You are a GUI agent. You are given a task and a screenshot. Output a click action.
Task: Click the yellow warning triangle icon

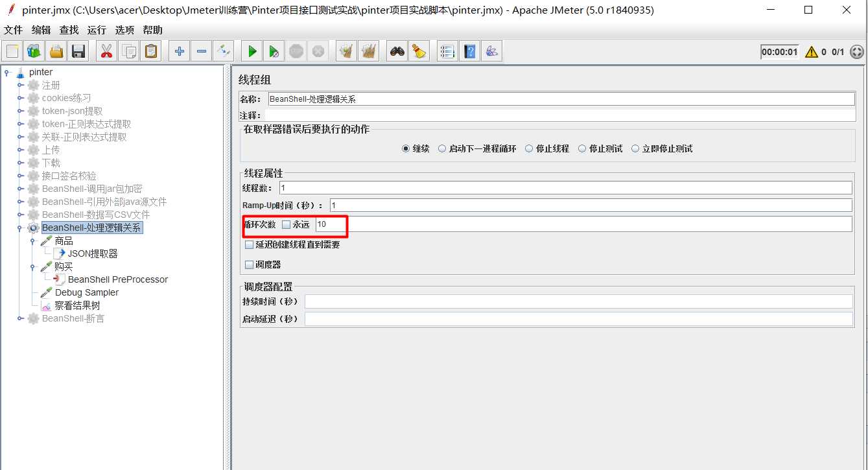[811, 52]
